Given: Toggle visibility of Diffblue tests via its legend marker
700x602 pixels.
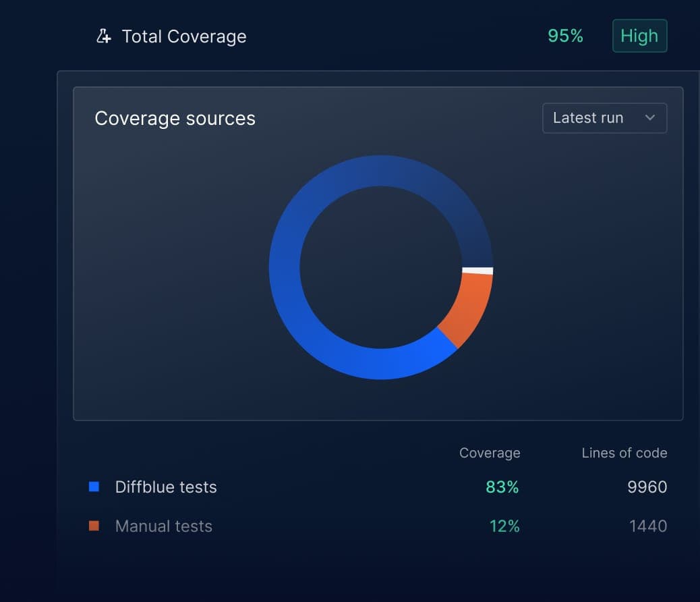Looking at the screenshot, I should coord(94,486).
